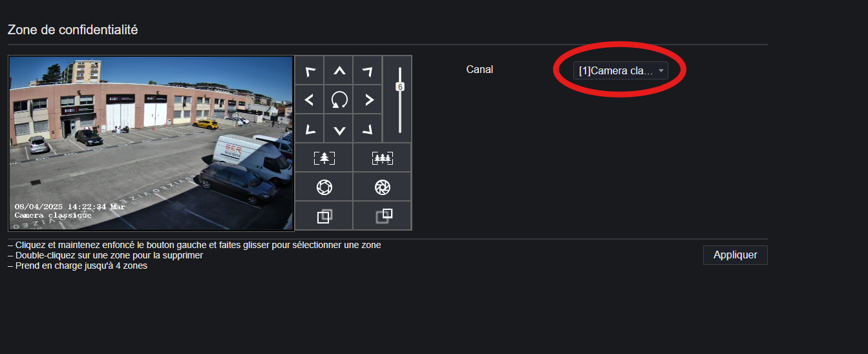This screenshot has height=354, width=868.
Task: Pan camera down with PTZ down arrow
Action: tap(339, 129)
